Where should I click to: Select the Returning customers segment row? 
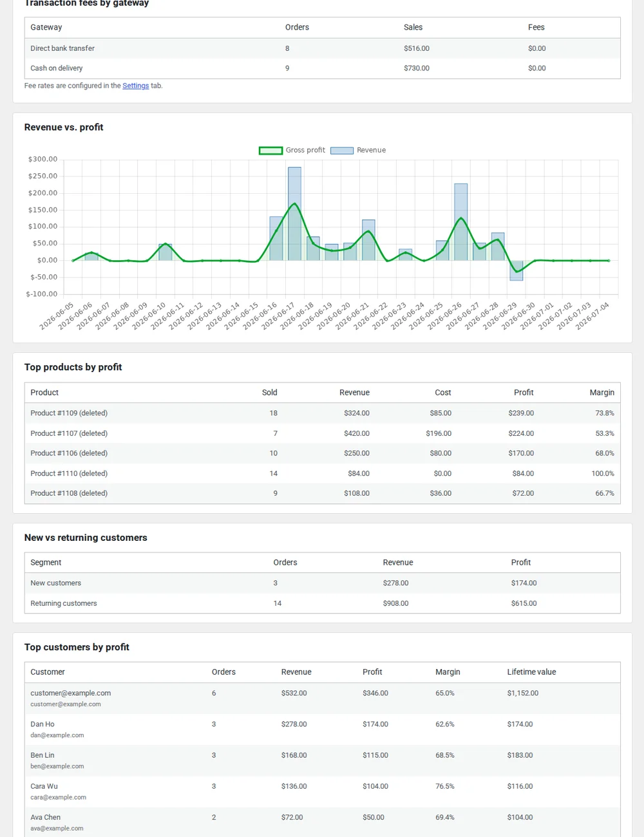[322, 603]
